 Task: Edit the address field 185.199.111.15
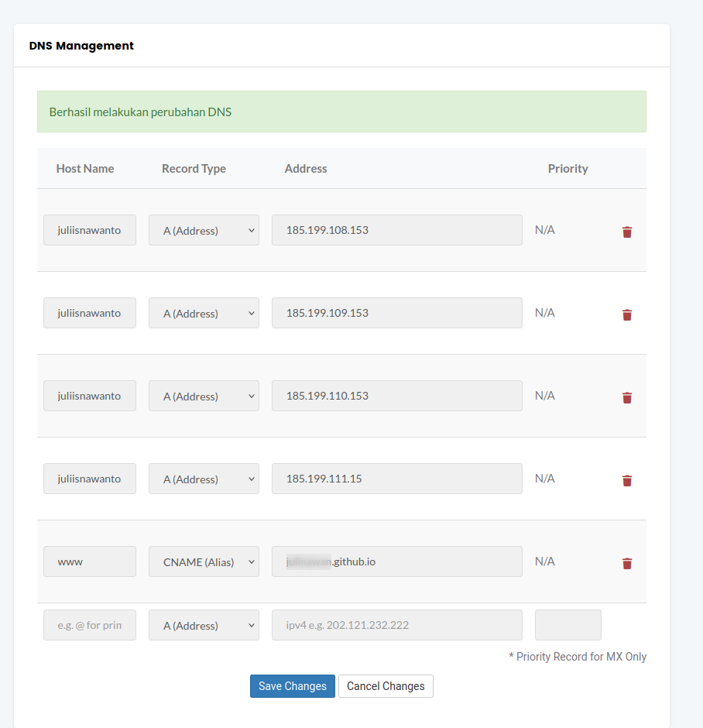(x=396, y=479)
